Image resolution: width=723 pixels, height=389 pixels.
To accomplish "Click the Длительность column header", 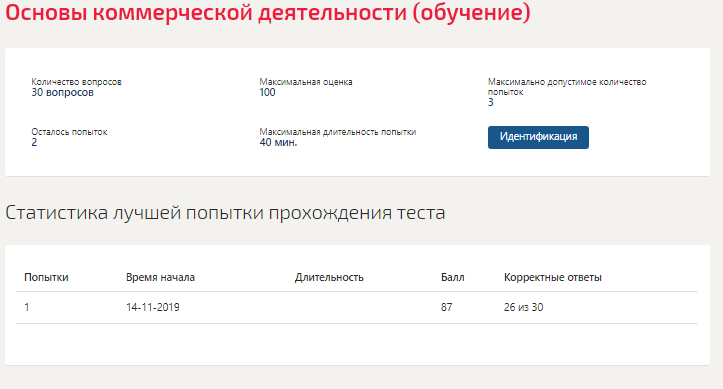I will click(329, 277).
